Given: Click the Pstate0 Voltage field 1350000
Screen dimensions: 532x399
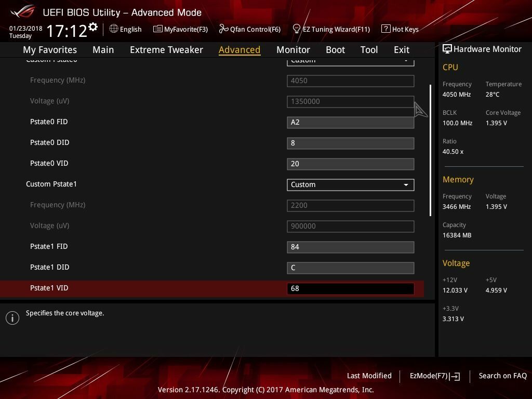Looking at the screenshot, I should point(351,102).
